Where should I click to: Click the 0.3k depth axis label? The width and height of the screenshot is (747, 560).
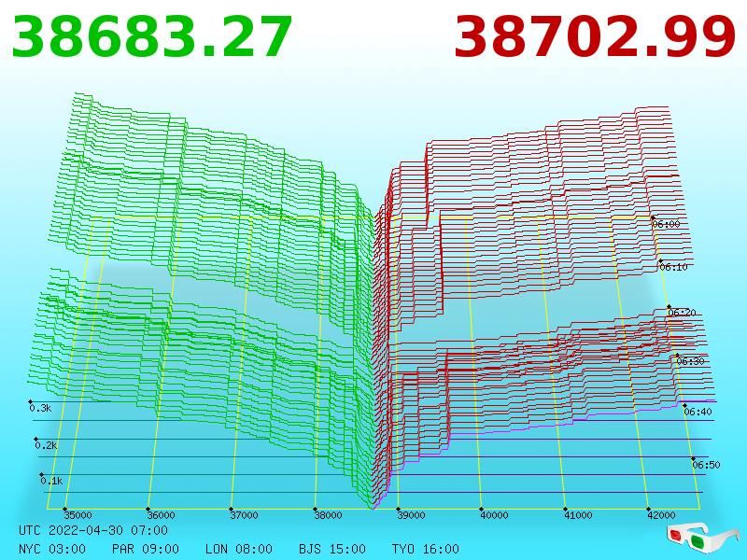40,408
